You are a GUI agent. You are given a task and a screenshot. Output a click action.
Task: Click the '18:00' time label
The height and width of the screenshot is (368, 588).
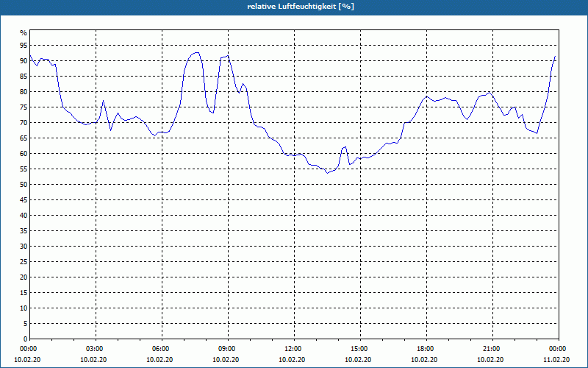click(425, 349)
